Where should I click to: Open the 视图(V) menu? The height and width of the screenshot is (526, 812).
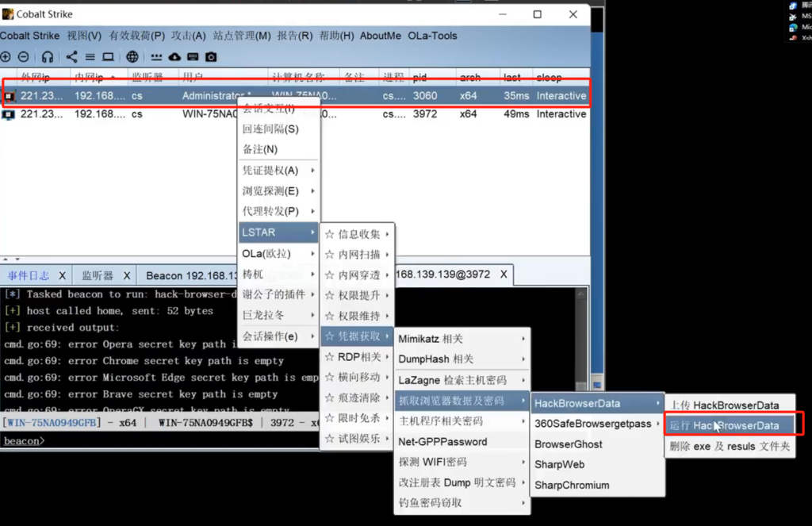pos(84,36)
